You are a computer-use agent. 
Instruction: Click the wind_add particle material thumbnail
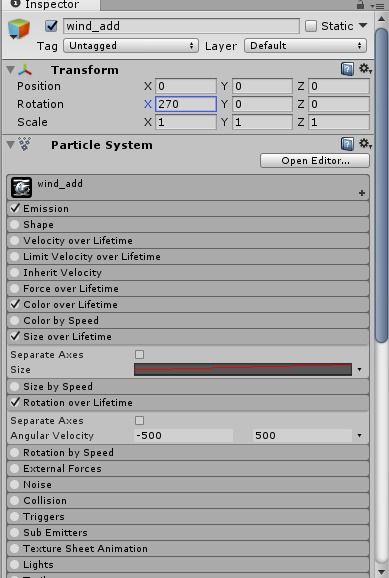click(x=21, y=187)
